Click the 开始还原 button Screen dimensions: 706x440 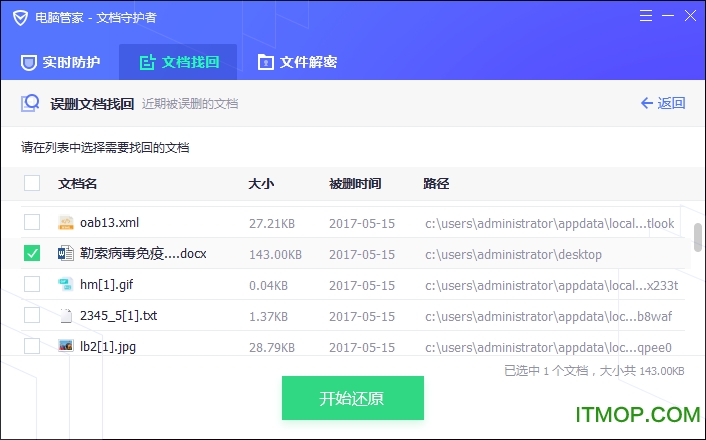coord(353,398)
